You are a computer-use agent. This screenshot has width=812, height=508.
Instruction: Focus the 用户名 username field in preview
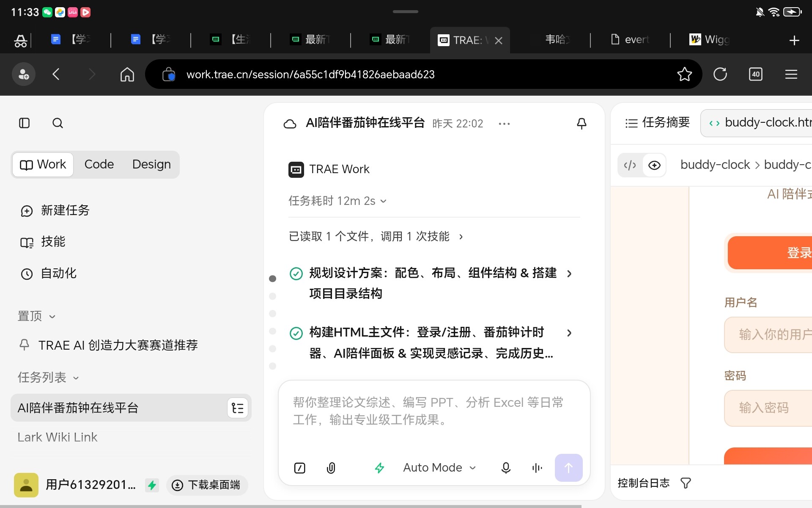(768, 334)
